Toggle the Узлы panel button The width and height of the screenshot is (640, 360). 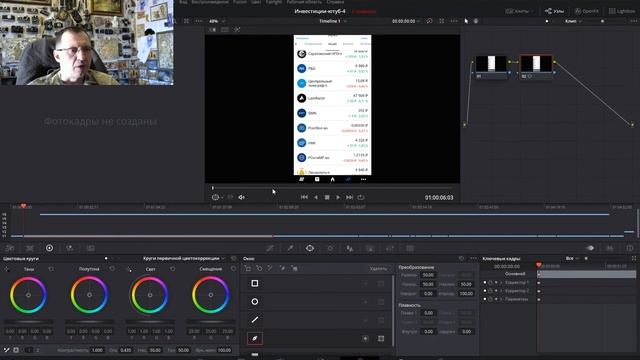click(x=554, y=11)
